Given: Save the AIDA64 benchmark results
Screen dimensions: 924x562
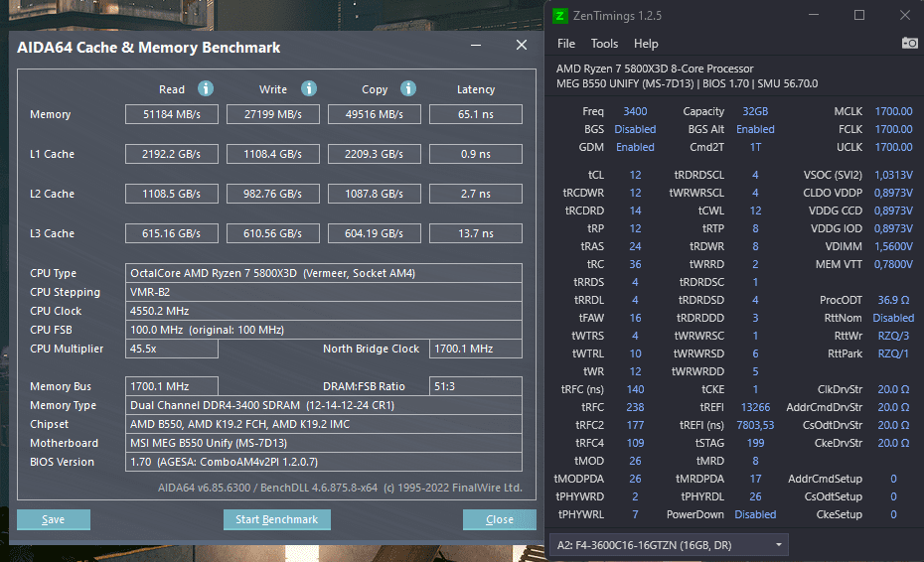Looking at the screenshot, I should [54, 519].
